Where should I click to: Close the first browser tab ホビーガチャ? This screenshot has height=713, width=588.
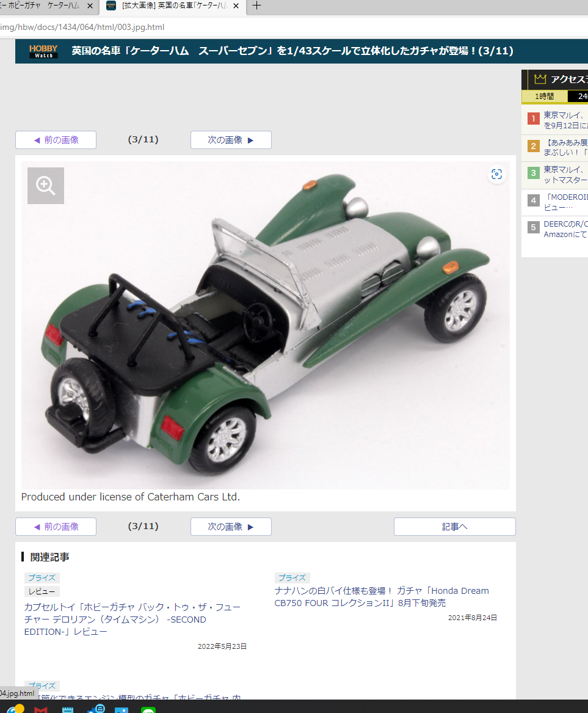pos(90,6)
